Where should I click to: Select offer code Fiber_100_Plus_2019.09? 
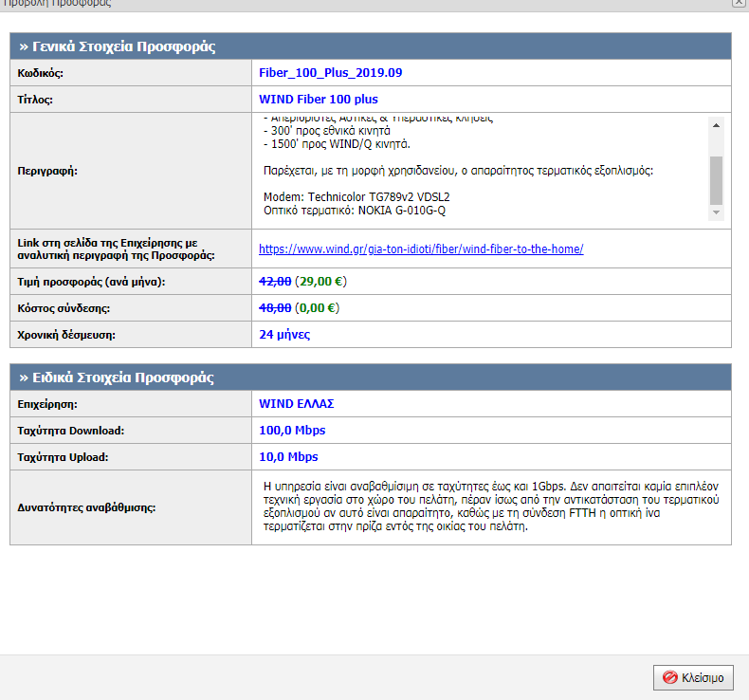tap(331, 73)
